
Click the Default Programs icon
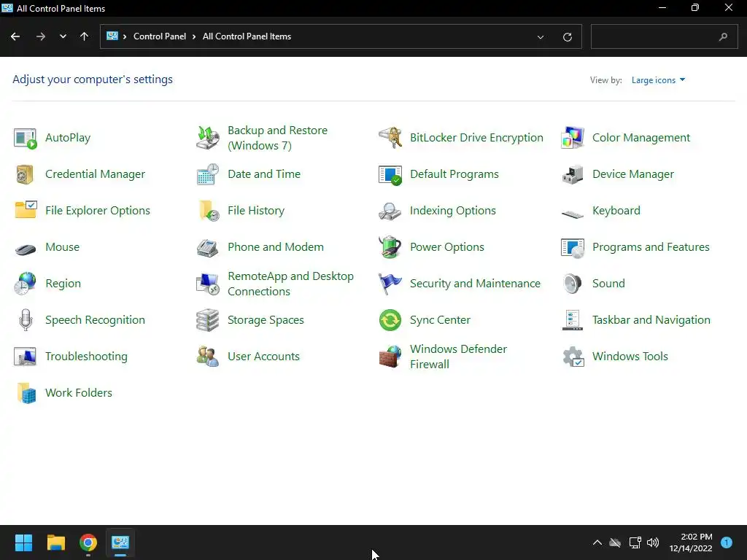(390, 175)
